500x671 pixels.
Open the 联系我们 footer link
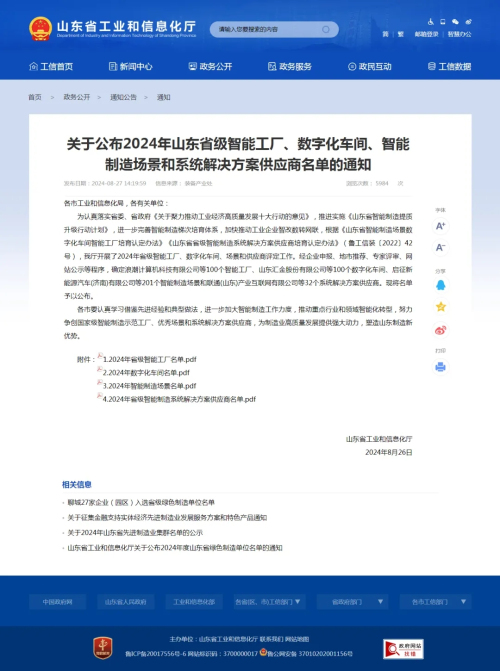(x=271, y=639)
